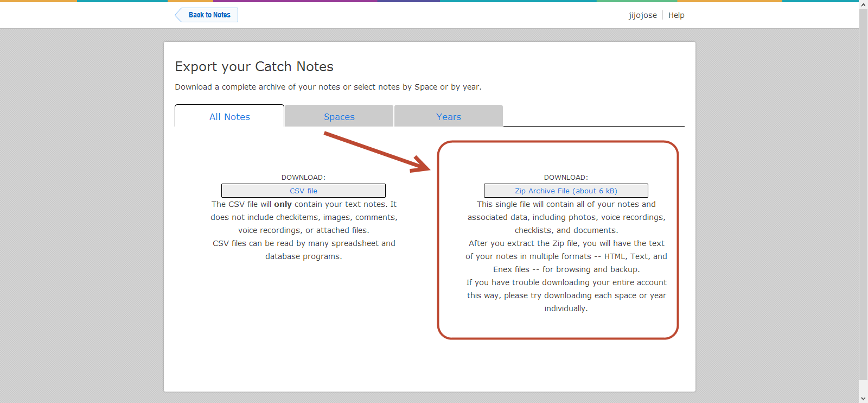The image size is (868, 403).
Task: Click the subtitle about downloading a complete archive
Action: point(328,87)
